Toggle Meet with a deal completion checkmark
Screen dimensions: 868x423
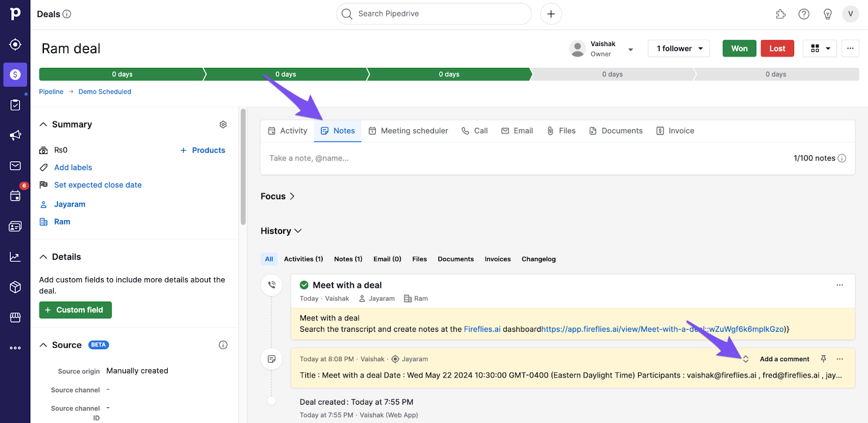pos(304,285)
